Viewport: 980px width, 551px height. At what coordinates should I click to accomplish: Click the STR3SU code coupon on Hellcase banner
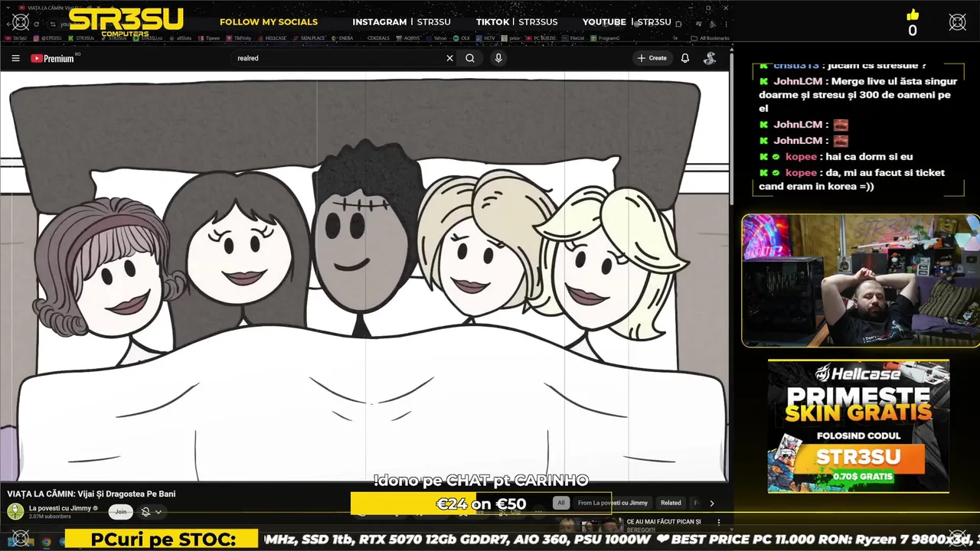coord(858,458)
